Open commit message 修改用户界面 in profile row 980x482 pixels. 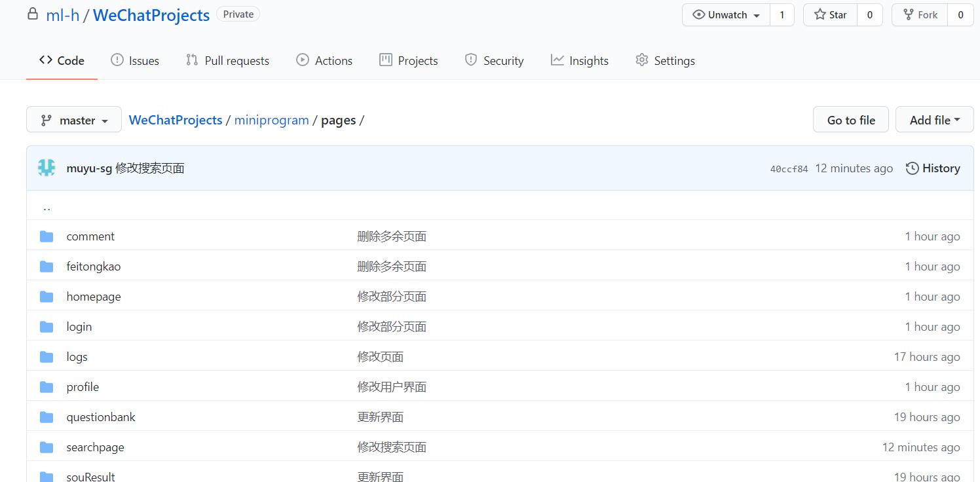[x=392, y=387]
